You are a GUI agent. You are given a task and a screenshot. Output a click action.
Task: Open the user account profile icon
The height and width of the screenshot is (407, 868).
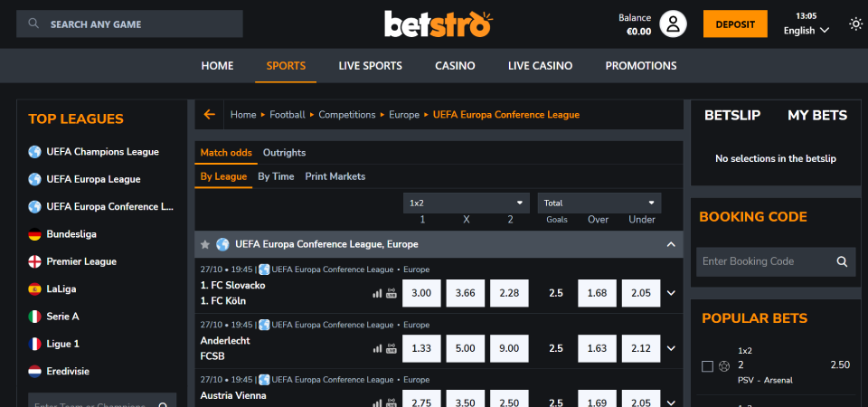pyautogui.click(x=673, y=24)
